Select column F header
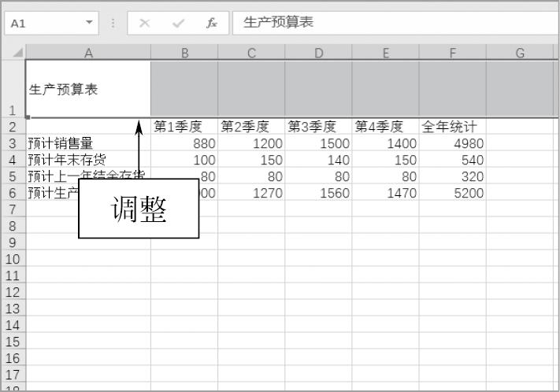560x392 pixels. [453, 53]
